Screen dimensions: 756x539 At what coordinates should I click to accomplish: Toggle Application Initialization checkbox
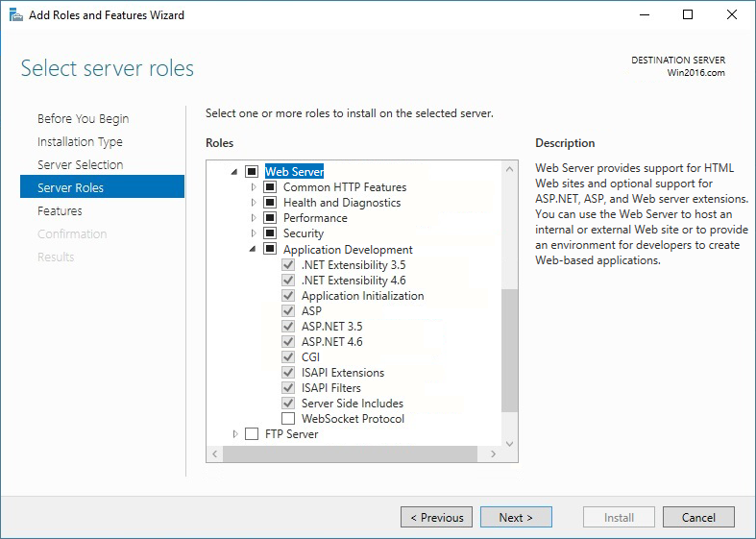(288, 296)
